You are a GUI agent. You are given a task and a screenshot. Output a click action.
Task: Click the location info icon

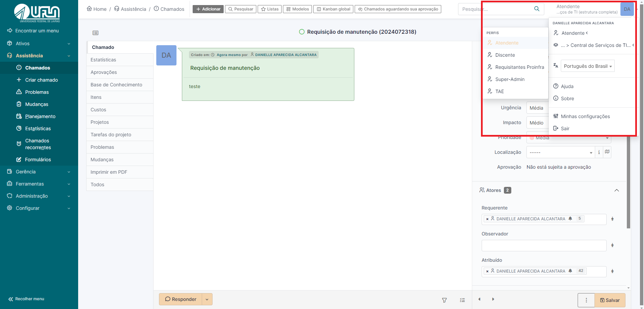point(599,152)
